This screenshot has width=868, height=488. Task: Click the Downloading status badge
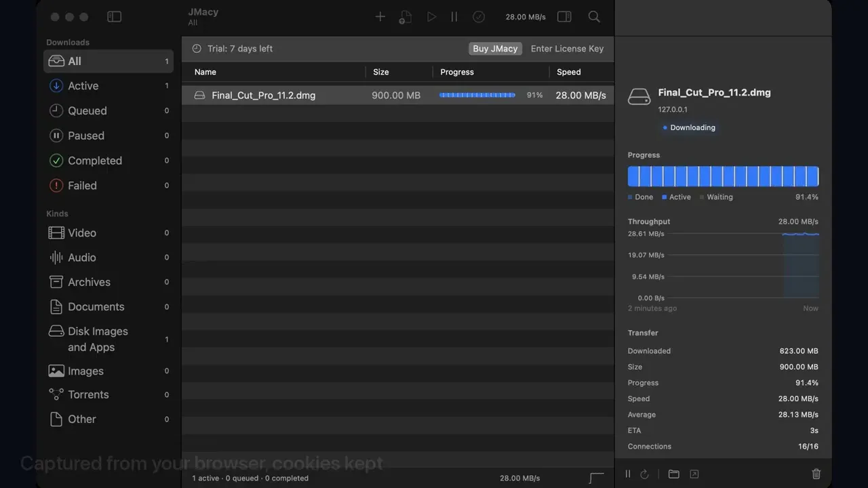click(689, 127)
